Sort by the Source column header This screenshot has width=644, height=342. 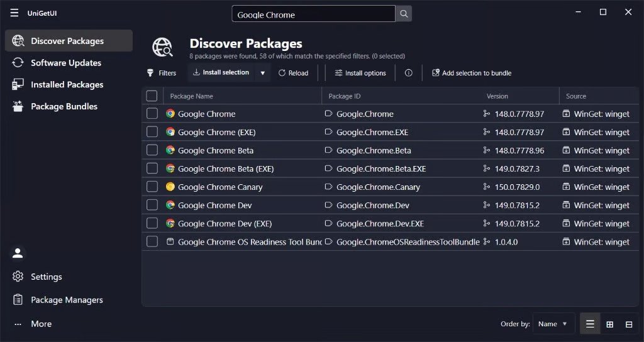(576, 96)
